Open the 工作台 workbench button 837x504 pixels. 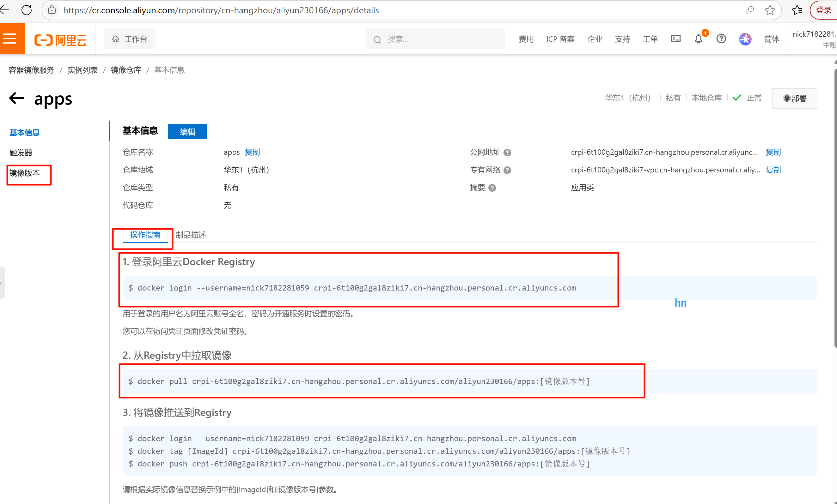tap(129, 39)
